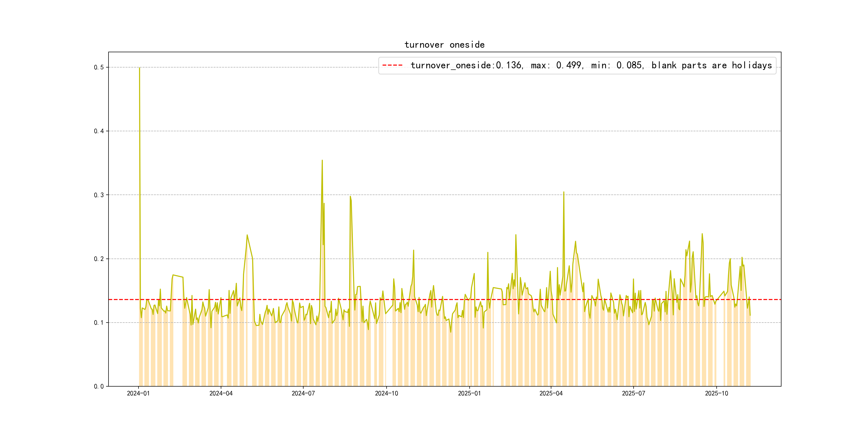Image resolution: width=868 pixels, height=434 pixels.
Task: Select the 2025-01 x-axis tick label
Action: pos(469,394)
